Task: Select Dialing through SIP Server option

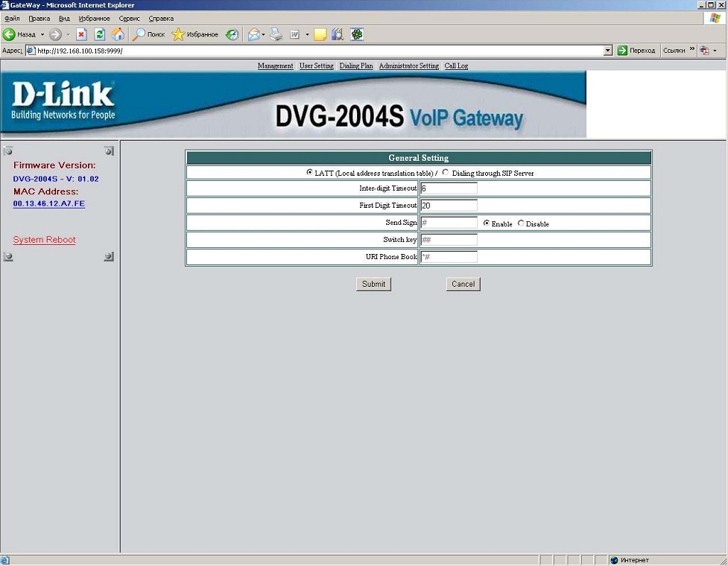Action: point(446,172)
